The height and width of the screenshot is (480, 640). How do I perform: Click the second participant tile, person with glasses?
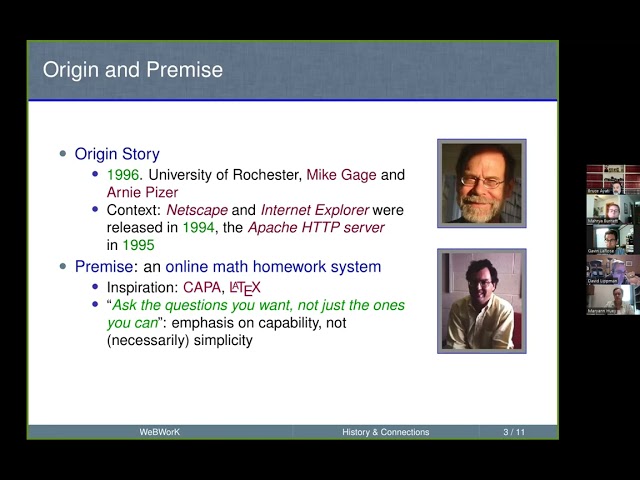(613, 209)
